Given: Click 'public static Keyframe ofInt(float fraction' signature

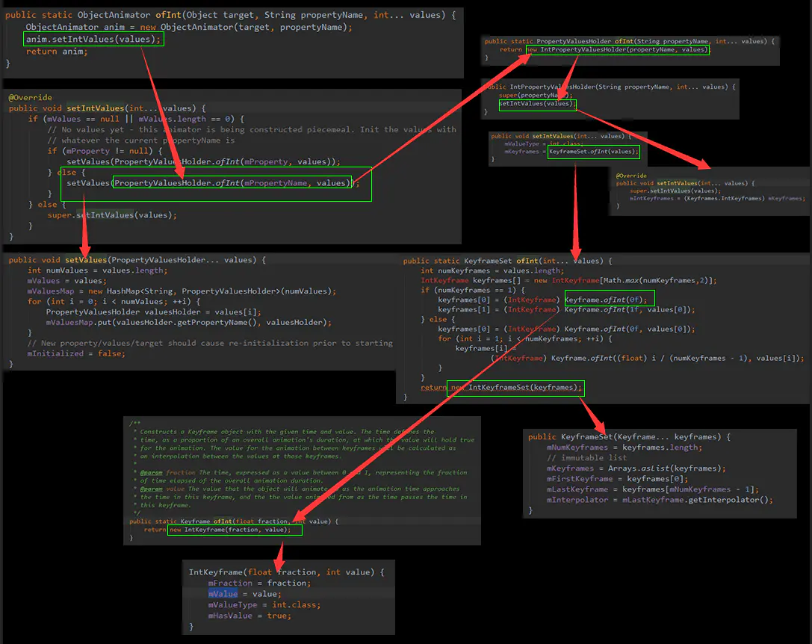Looking at the screenshot, I should click(234, 521).
